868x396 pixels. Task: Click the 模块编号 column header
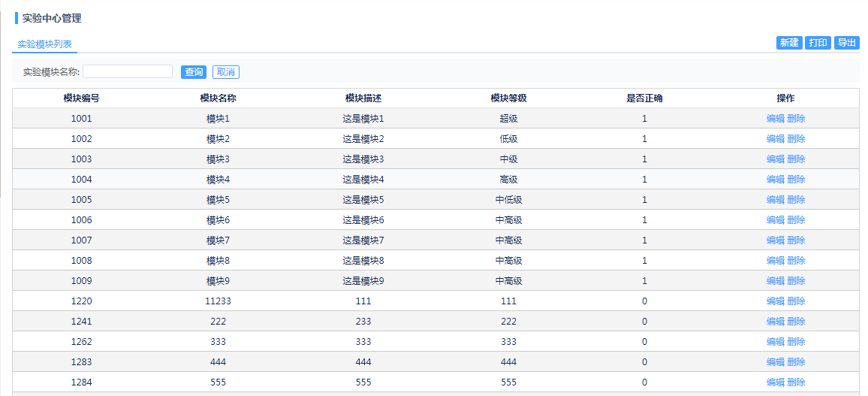tap(81, 98)
